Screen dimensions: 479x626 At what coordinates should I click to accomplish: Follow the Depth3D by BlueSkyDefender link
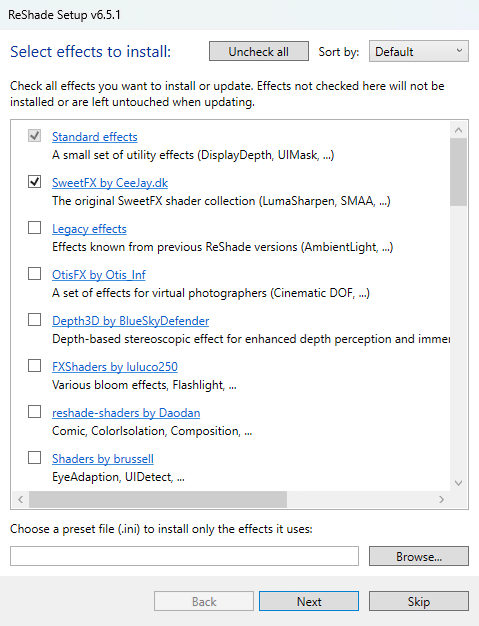(x=131, y=321)
